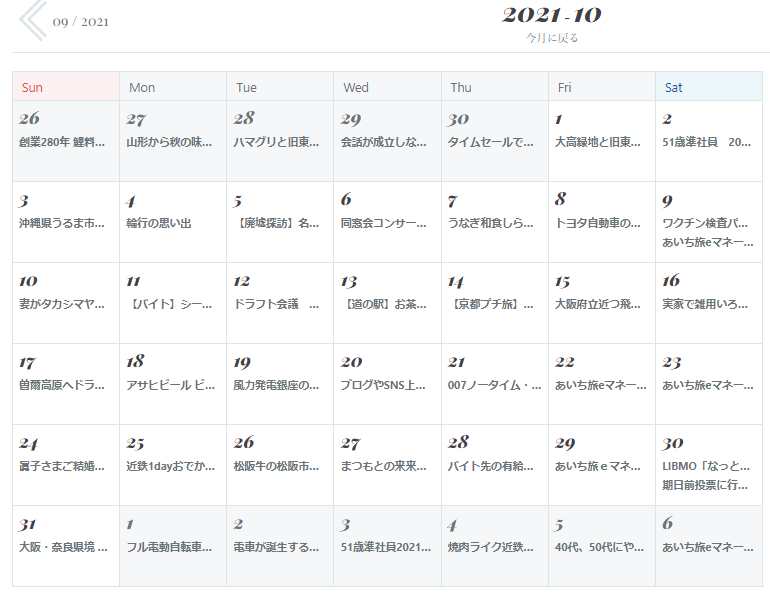Select the date number 31
Image resolution: width=770 pixels, height=593 pixels.
28,524
